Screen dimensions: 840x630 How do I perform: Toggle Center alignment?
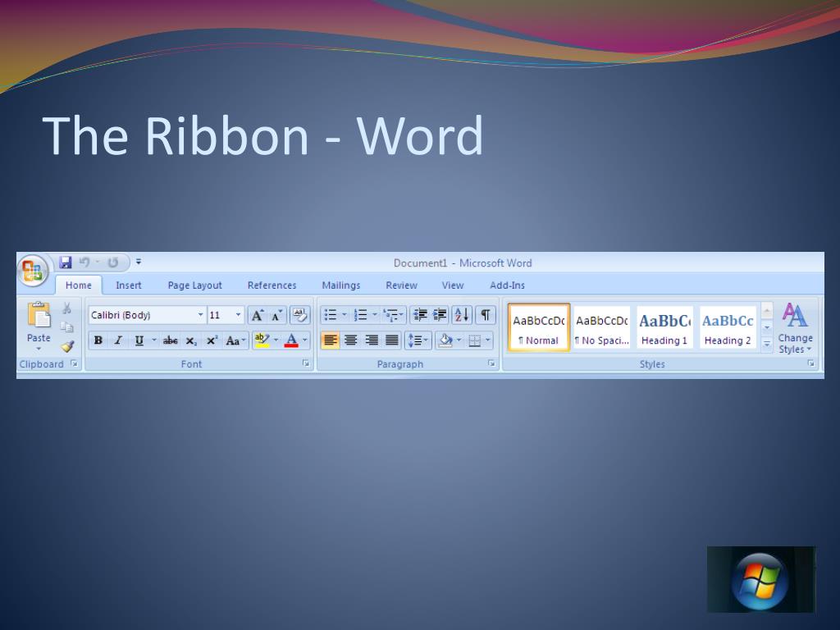(x=351, y=340)
